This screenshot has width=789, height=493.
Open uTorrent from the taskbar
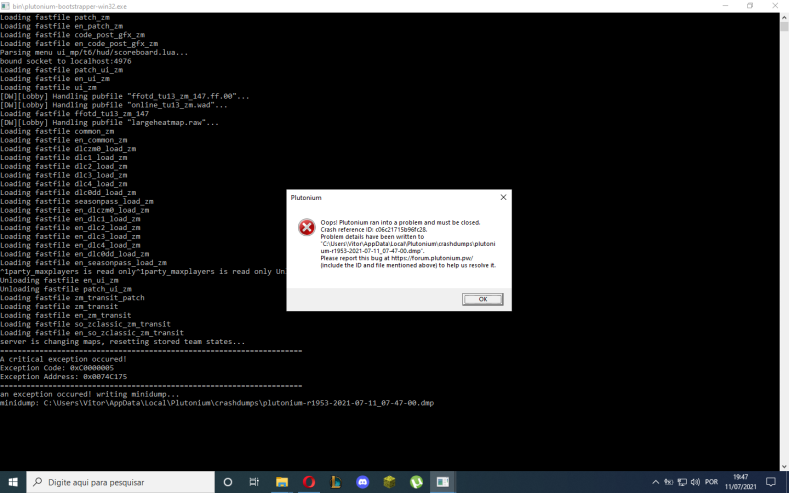pos(416,482)
